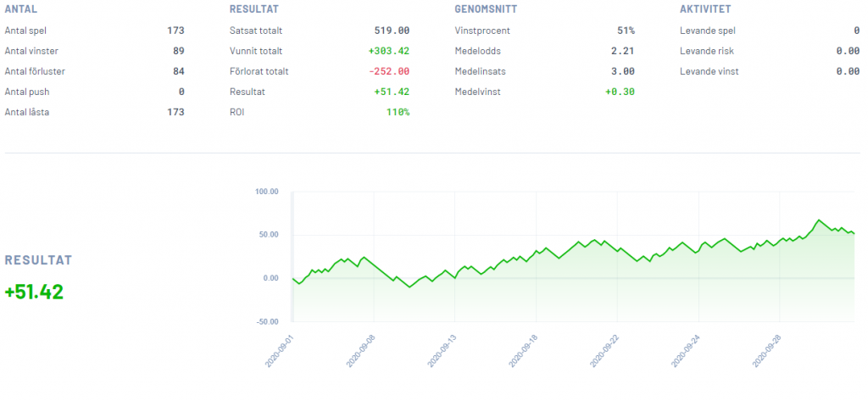Select the Vinstprocent value 51%
Screen dimensions: 868x401
(626, 31)
